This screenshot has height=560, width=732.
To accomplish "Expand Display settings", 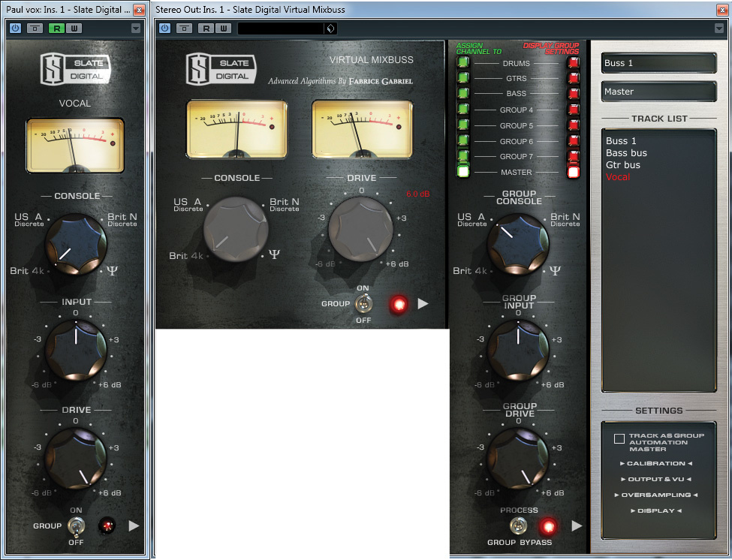I will tap(656, 510).
